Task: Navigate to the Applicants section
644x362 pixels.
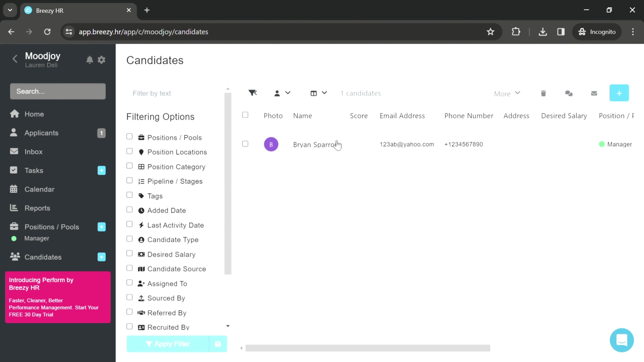Action: (41, 133)
